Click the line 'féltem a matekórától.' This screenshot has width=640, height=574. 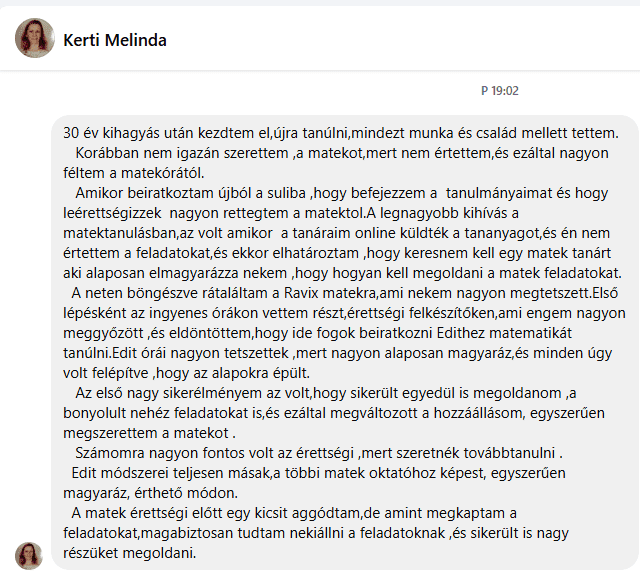(x=133, y=173)
